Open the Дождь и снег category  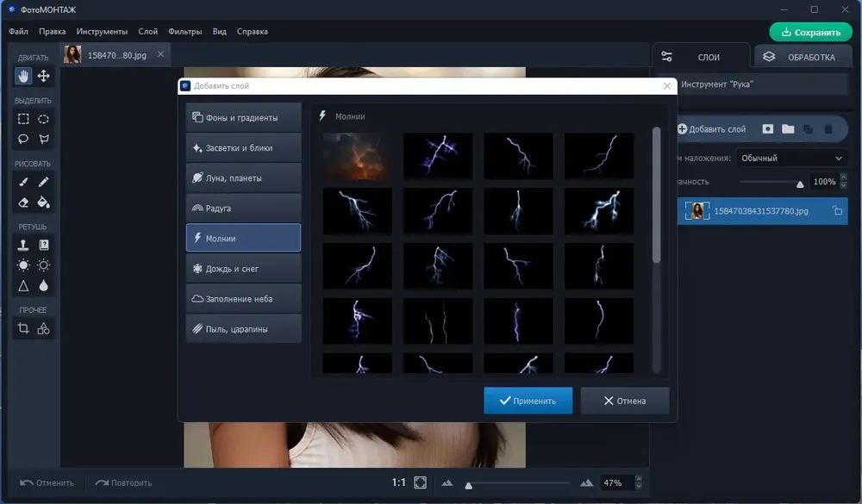point(244,269)
